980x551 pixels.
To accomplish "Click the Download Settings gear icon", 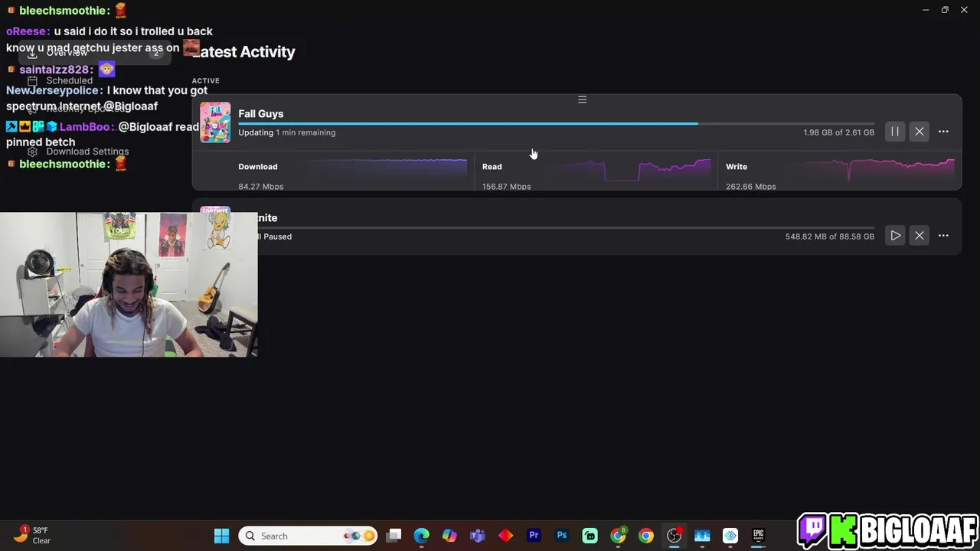I will 32,152.
